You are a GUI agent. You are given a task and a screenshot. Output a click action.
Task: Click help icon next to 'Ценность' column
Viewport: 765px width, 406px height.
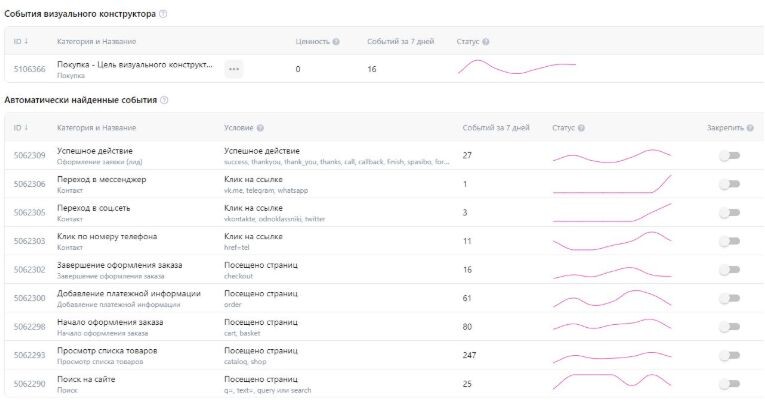[x=336, y=41]
